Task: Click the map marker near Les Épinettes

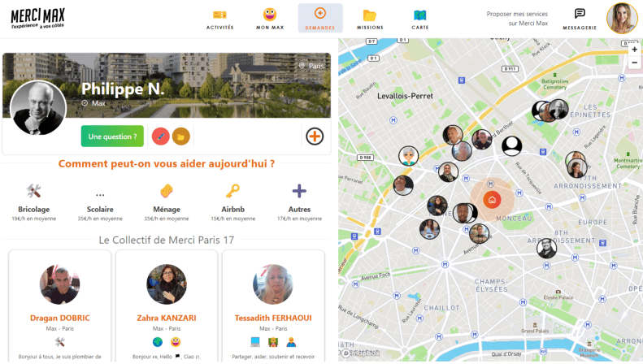Action: 558,110
